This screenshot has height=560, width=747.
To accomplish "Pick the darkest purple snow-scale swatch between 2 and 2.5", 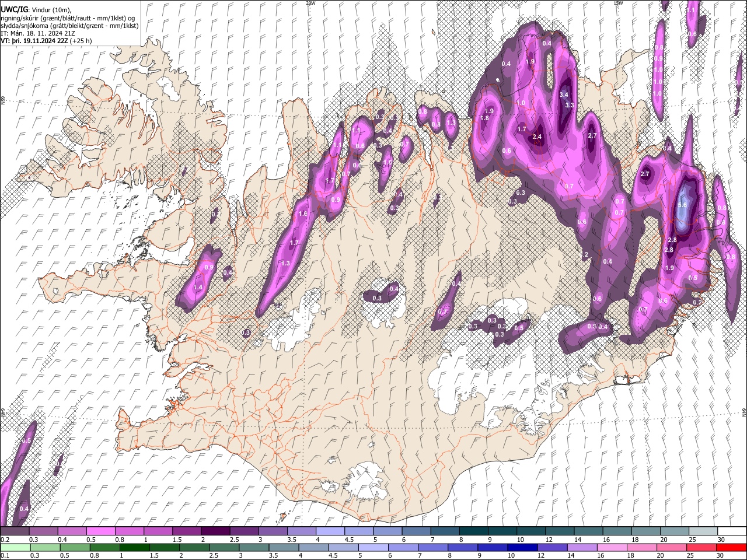I will coord(215,531).
